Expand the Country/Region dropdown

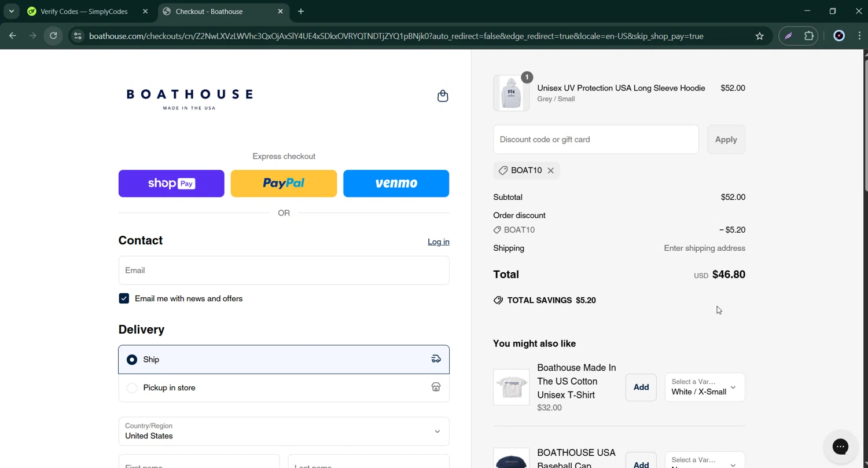pos(284,432)
